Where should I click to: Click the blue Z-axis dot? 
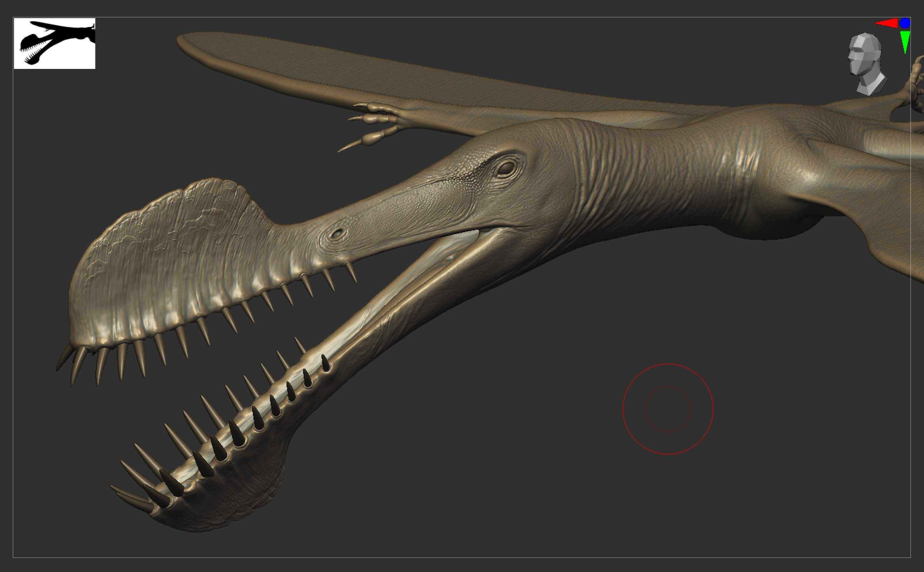[905, 23]
